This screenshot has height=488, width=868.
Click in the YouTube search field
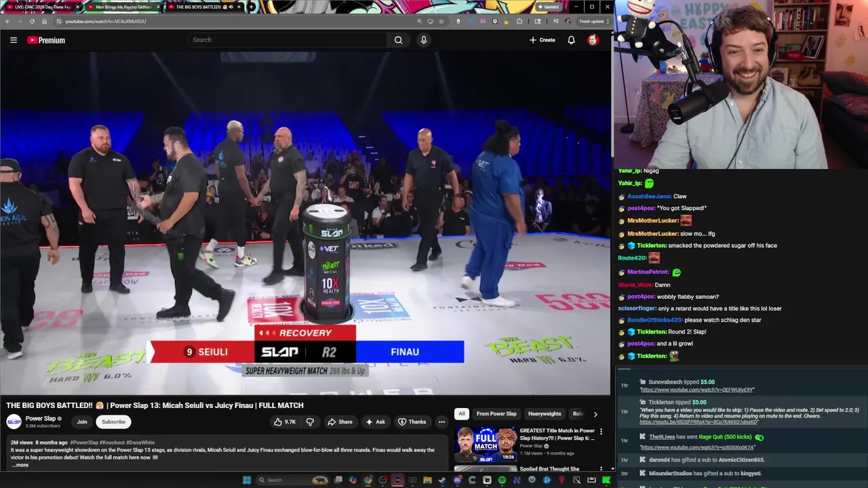click(x=287, y=40)
